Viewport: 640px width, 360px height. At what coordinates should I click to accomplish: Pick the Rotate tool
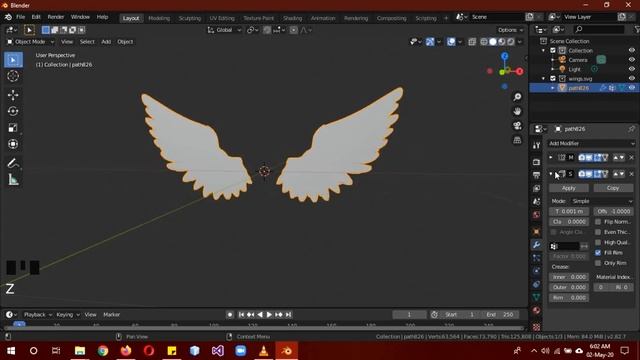[13, 111]
